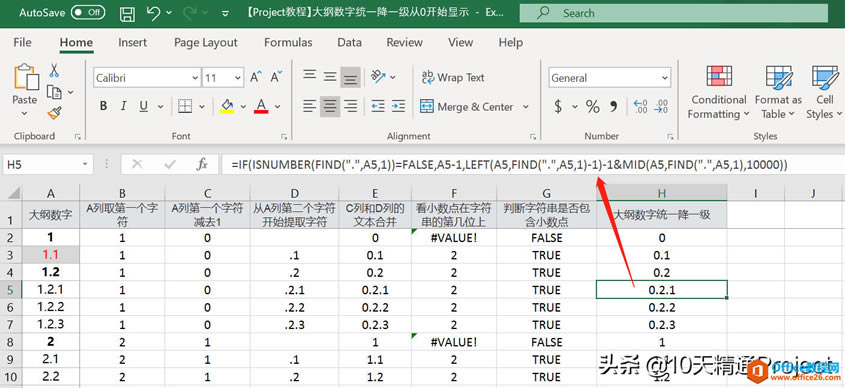Click Align Right icon

[350, 106]
